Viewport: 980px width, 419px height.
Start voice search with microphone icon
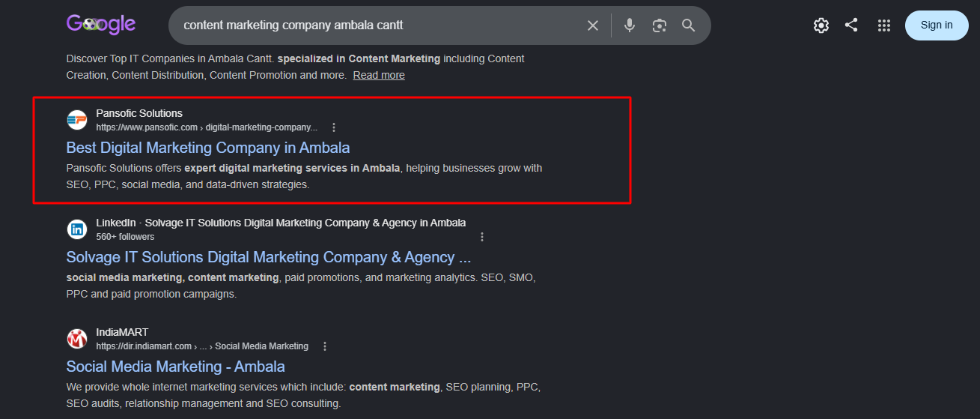(630, 25)
